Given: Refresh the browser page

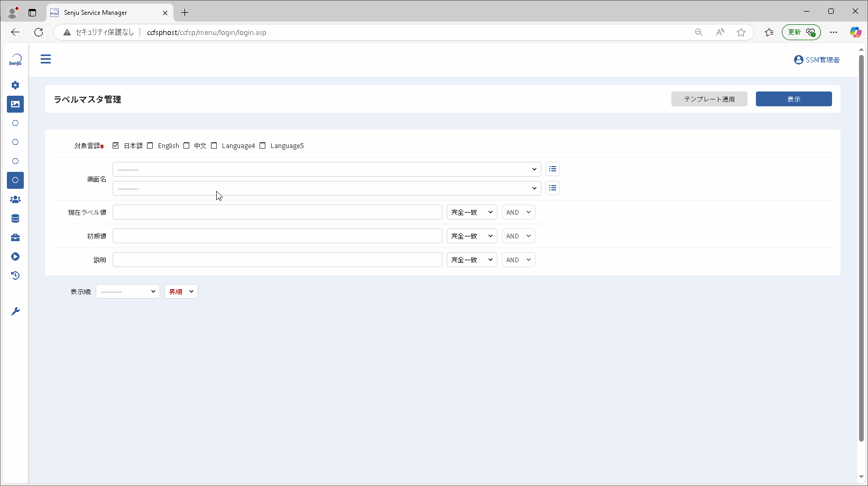Looking at the screenshot, I should coord(39,32).
